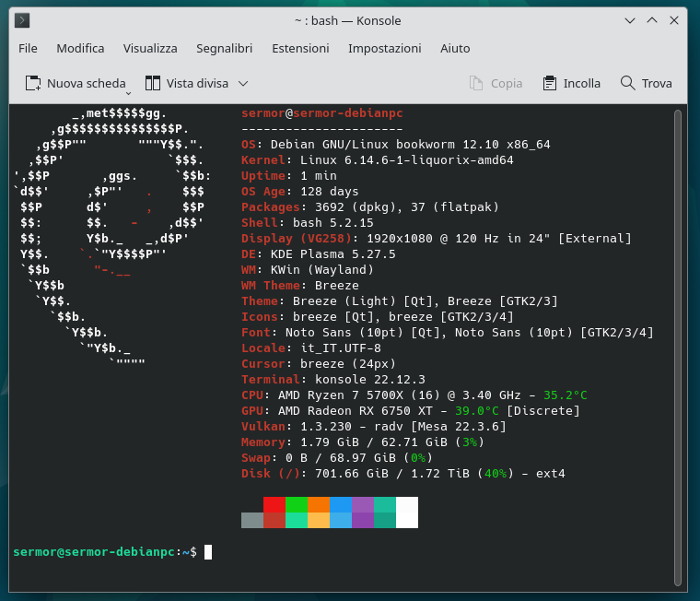
Task: Click the white color block
Action: point(407,513)
